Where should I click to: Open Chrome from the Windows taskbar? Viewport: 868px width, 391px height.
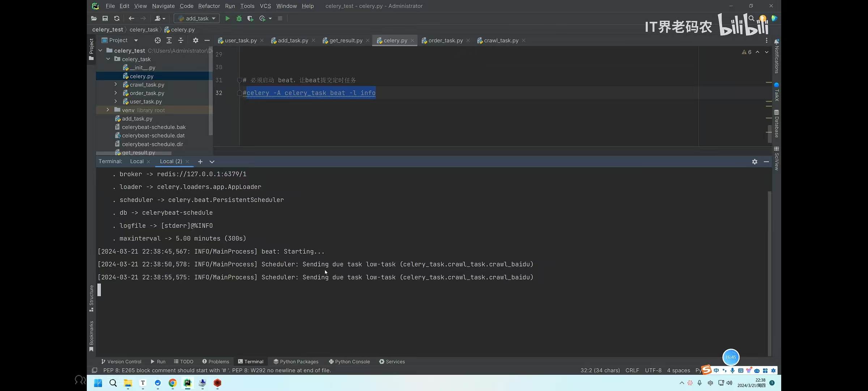coord(173,383)
